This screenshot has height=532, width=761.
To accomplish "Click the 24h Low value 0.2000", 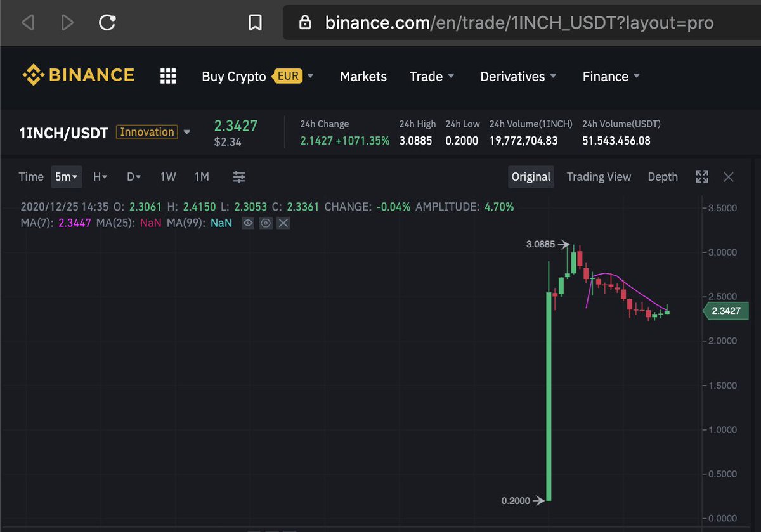I will (x=462, y=141).
